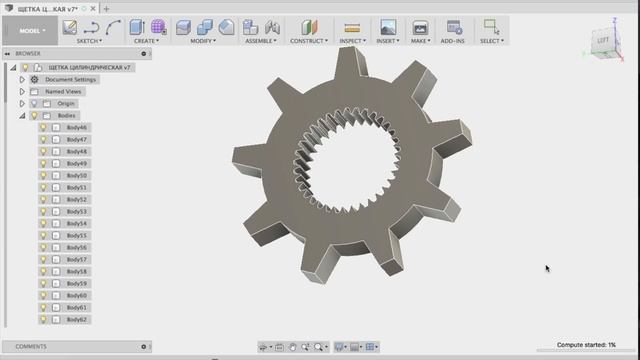
Task: Expand the Document Settings node
Action: (x=22, y=80)
